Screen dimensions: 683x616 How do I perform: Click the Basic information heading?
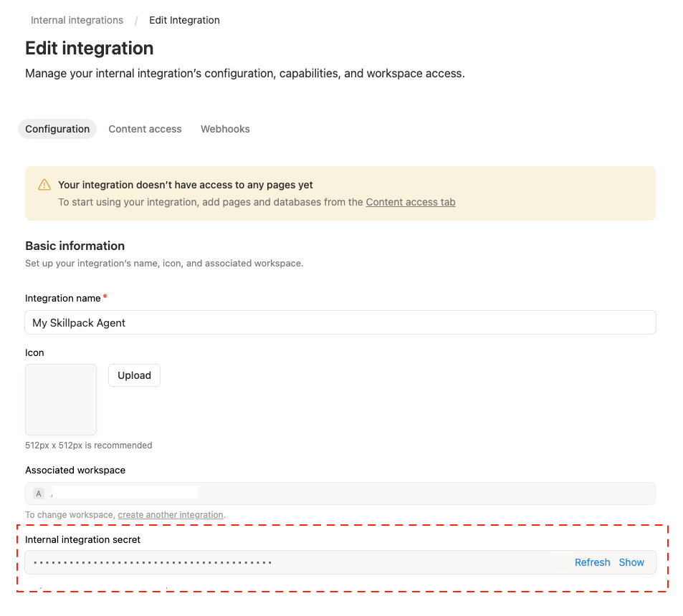click(x=75, y=246)
